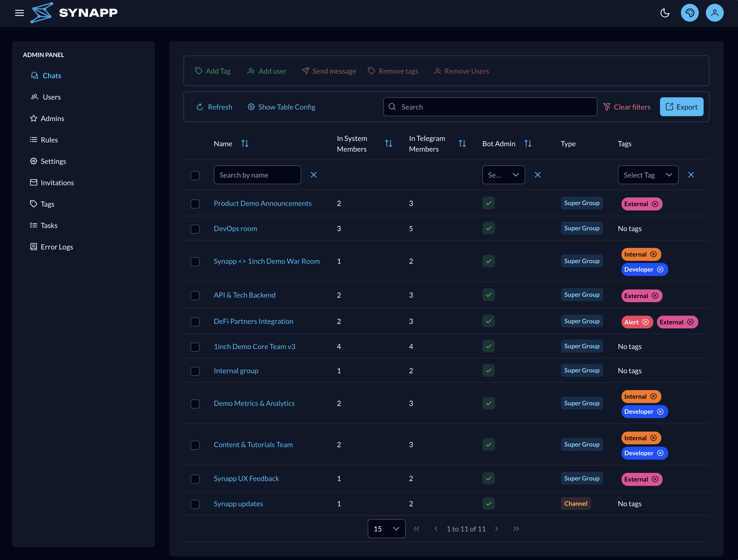Open the hamburger navigation menu
Screen dimensions: 738x560
(19, 13)
